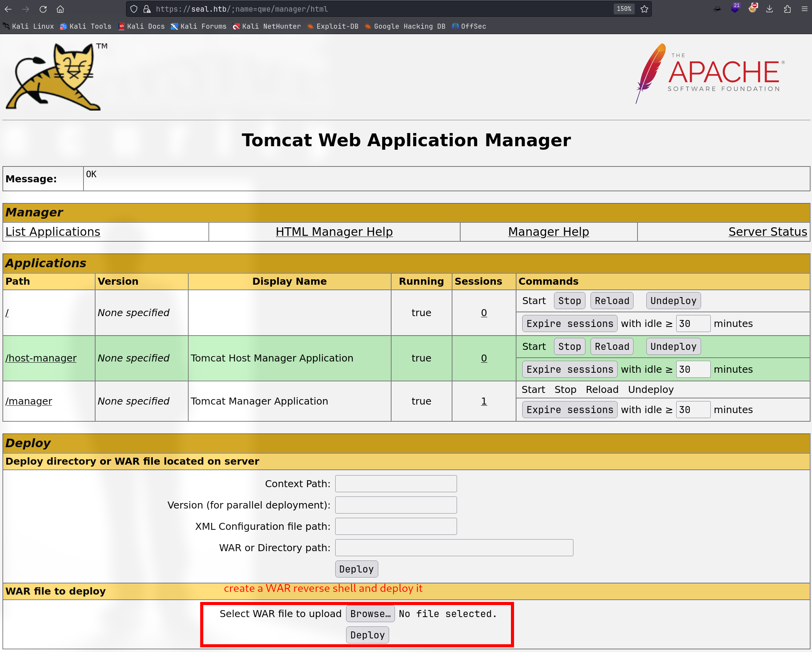
Task: Click Browse… to select a WAR file
Action: [370, 614]
